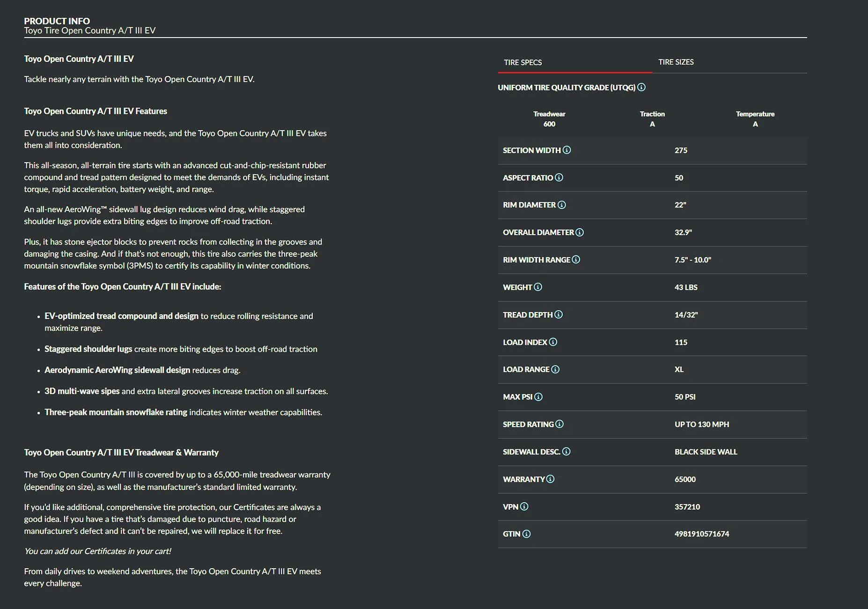Open info icon beside Max PSI
This screenshot has width=868, height=609.
pos(538,397)
